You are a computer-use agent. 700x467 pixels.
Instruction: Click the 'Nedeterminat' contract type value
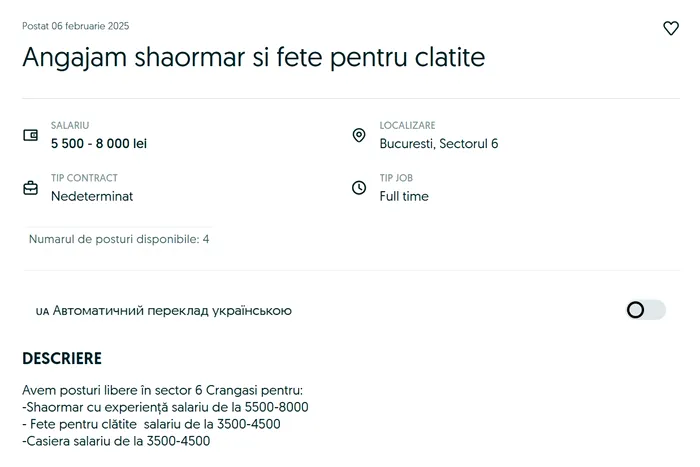(92, 196)
